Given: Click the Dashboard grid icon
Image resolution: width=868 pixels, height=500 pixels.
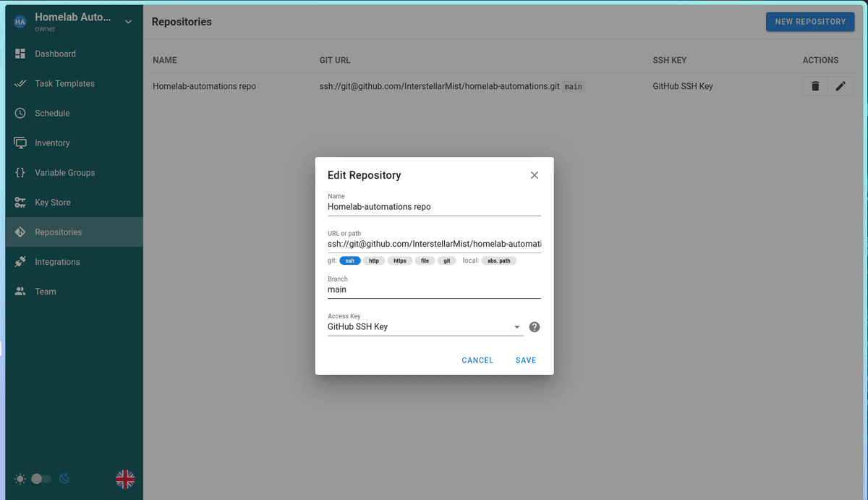Looking at the screenshot, I should (x=20, y=54).
